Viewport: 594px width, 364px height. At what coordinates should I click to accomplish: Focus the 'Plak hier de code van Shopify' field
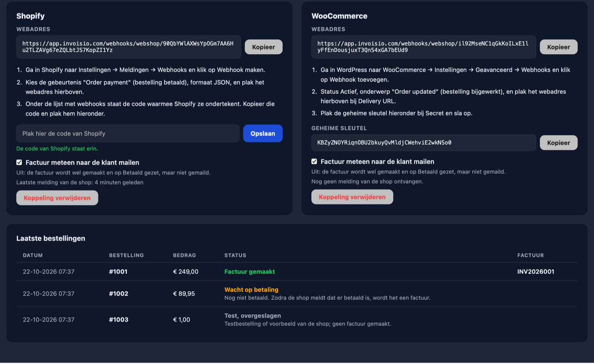click(x=128, y=134)
